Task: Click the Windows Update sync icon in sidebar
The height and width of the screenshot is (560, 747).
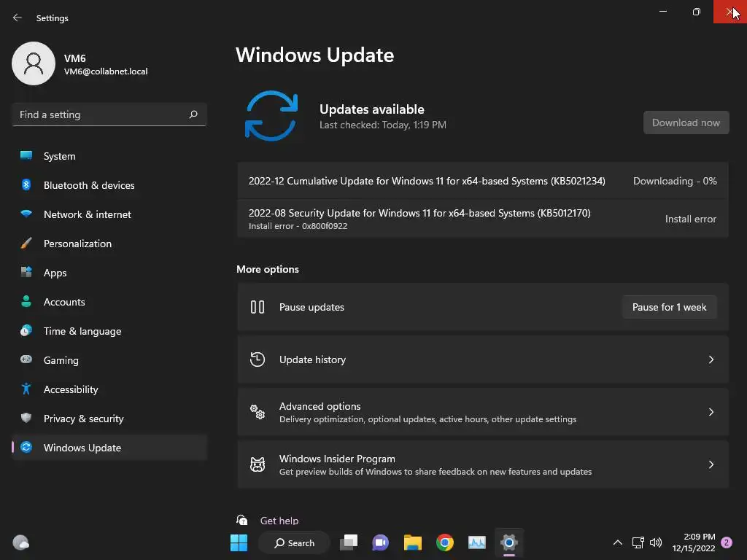Action: [x=26, y=447]
